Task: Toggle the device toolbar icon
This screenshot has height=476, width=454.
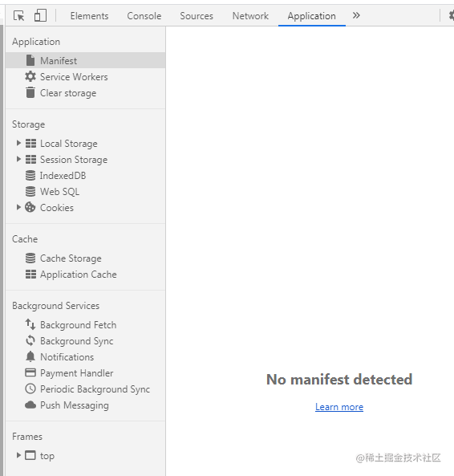Action: [40, 15]
